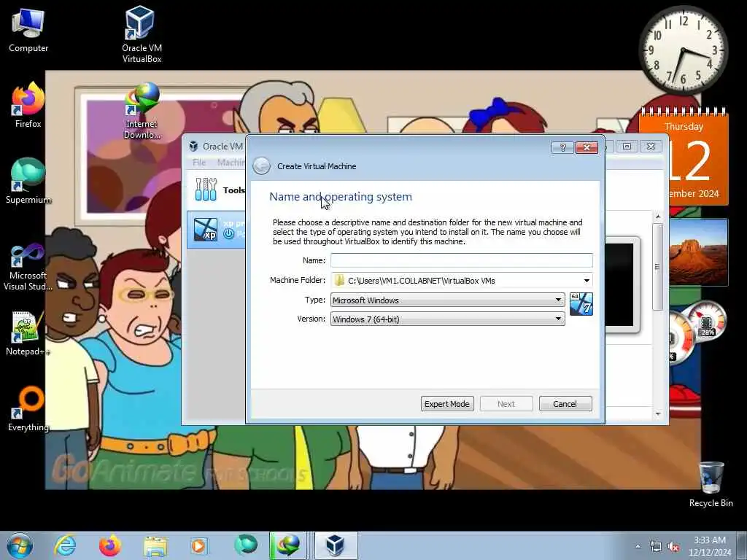Screen dimensions: 747x560
Task: Open Internet Explorer from the taskbar
Action: 65,545
